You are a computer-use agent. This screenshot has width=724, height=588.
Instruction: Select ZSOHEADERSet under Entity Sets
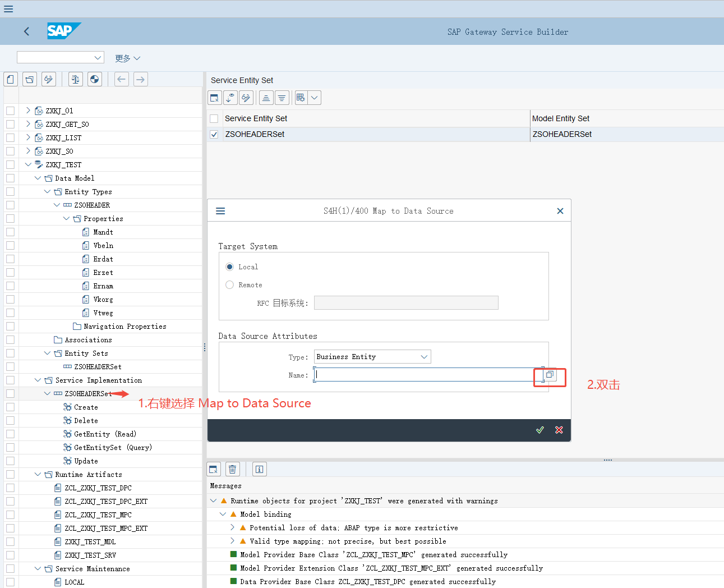98,367
